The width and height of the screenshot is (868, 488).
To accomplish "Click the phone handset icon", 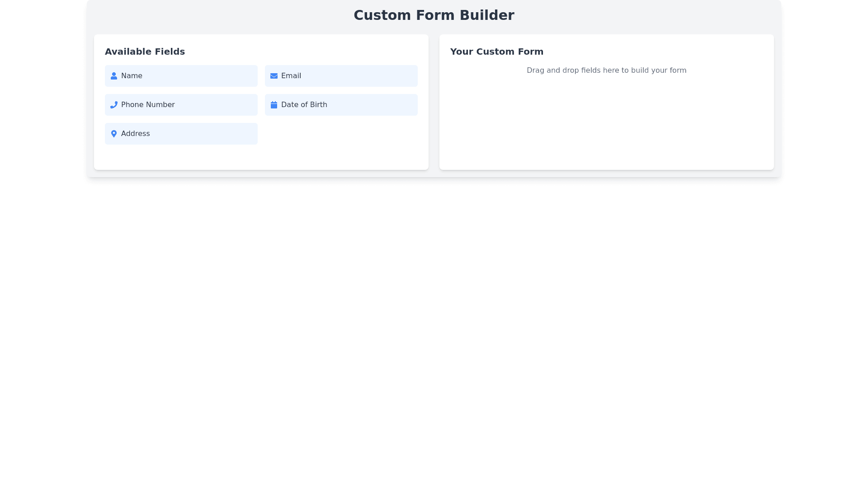I will (113, 105).
